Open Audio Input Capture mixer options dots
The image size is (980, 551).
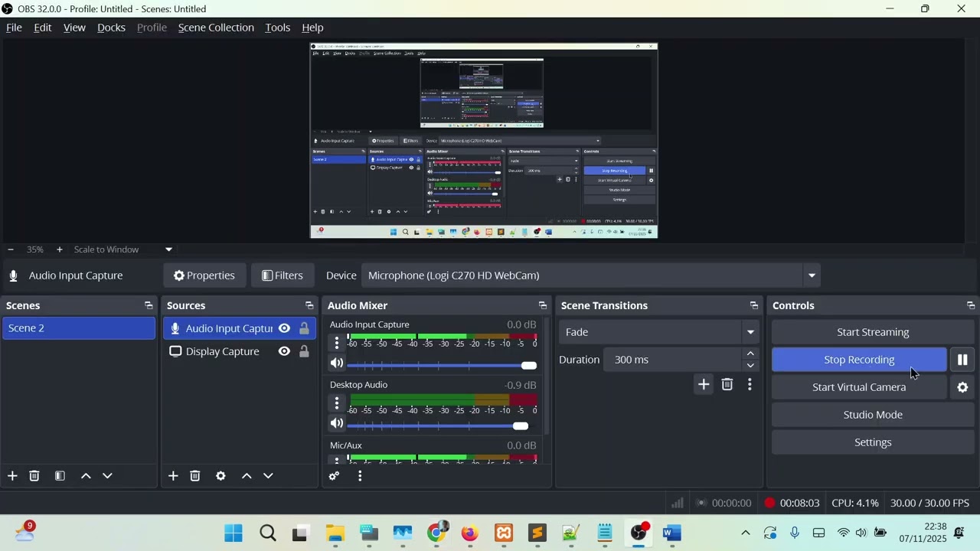(x=337, y=342)
